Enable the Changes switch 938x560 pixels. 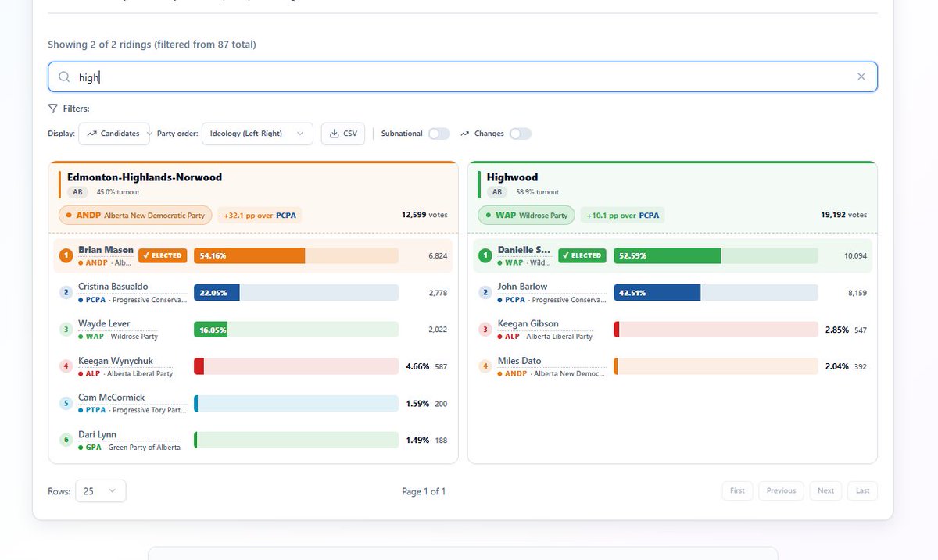[x=521, y=134]
